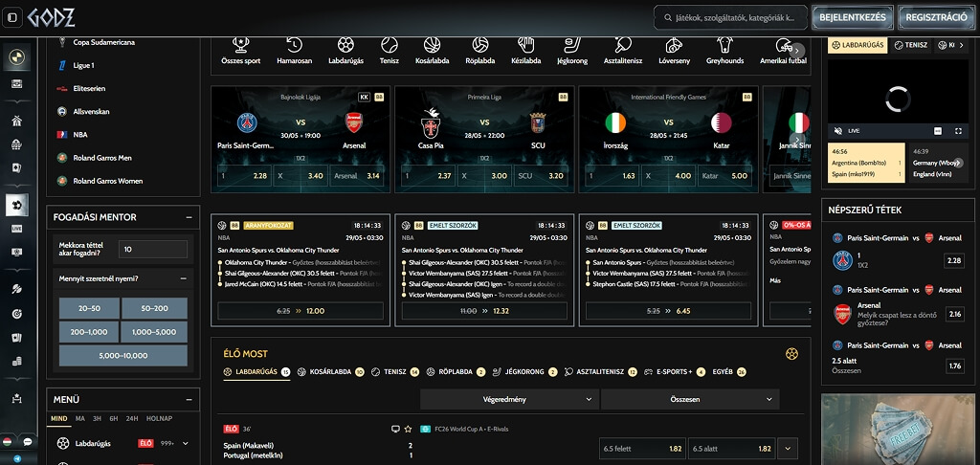This screenshot has height=465, width=980.
Task: Switch to the Tenisz live tab
Action: [395, 372]
